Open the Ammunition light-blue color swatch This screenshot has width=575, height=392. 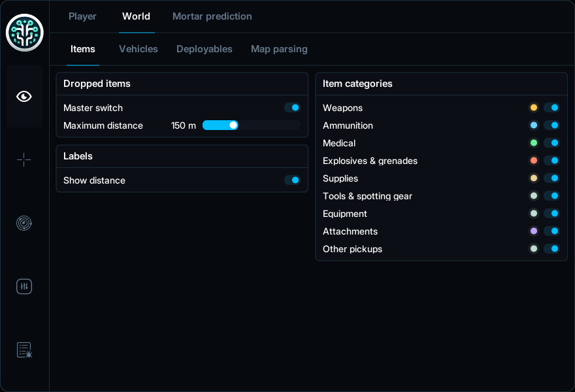534,125
